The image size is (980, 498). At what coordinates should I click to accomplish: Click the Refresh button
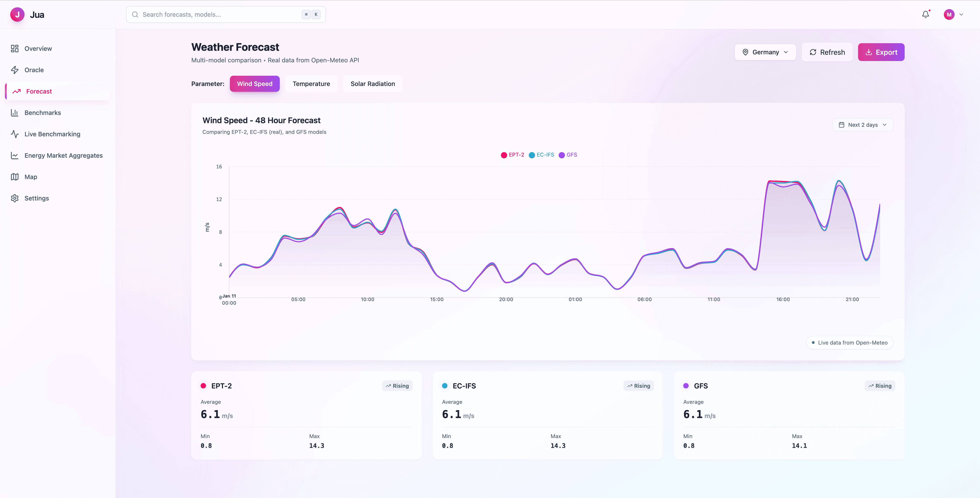coord(827,52)
